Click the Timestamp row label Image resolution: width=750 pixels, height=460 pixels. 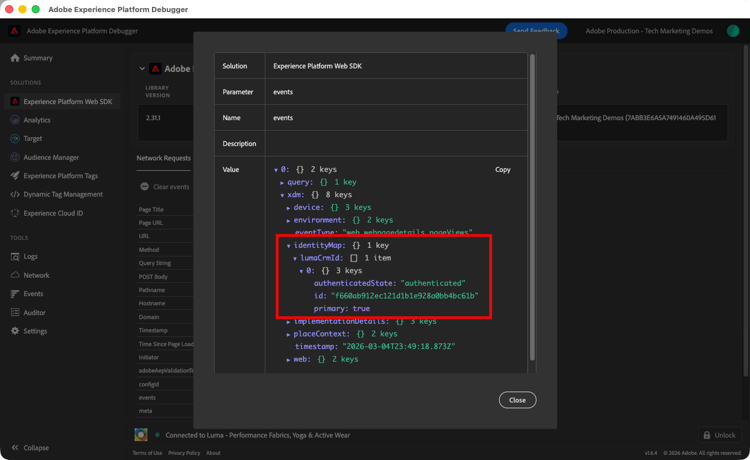click(153, 330)
